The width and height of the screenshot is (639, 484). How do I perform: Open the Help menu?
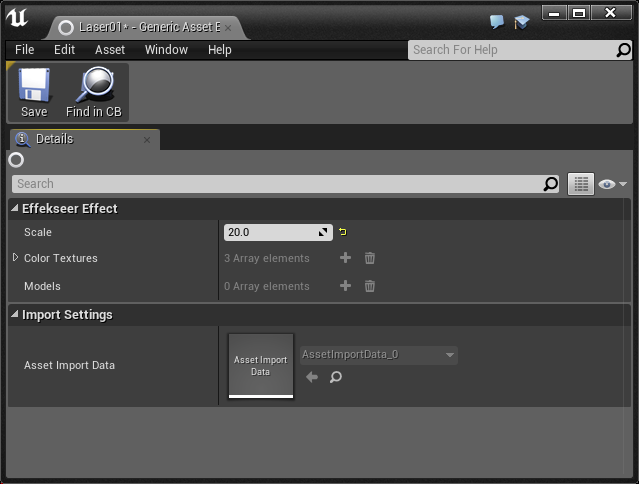(x=220, y=50)
